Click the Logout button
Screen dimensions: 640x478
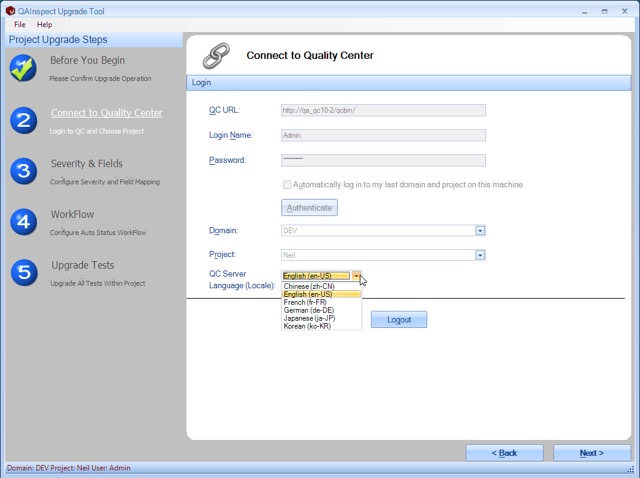(399, 320)
